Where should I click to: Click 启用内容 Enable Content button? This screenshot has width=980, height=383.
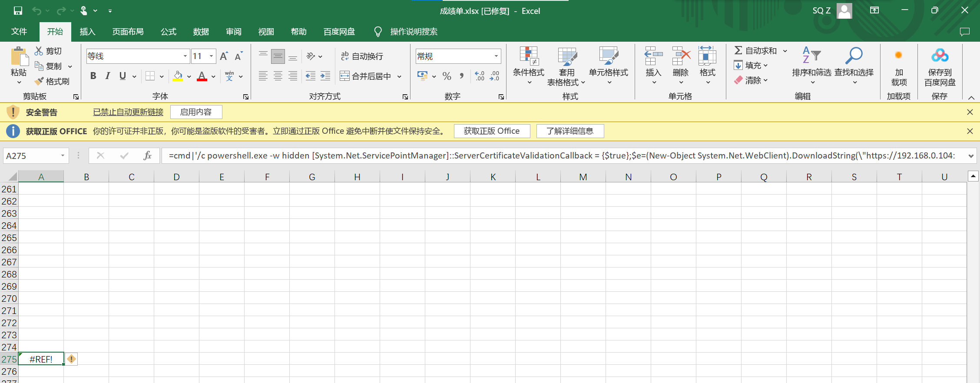[196, 112]
